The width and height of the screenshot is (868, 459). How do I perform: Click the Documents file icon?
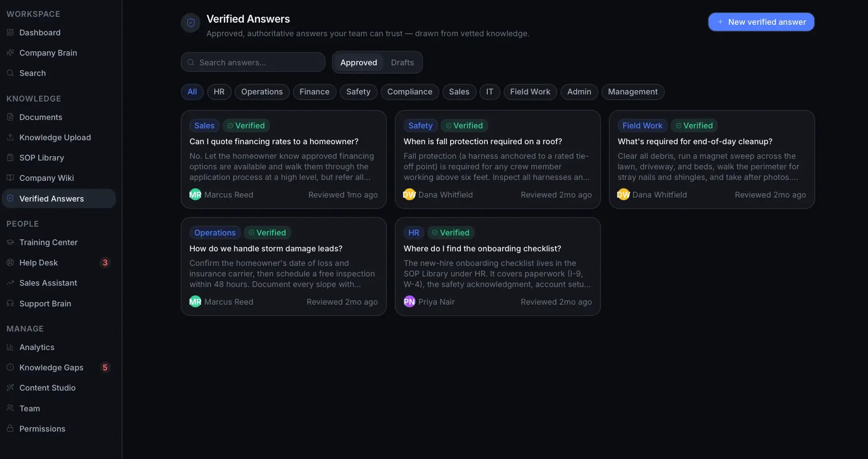[10, 117]
